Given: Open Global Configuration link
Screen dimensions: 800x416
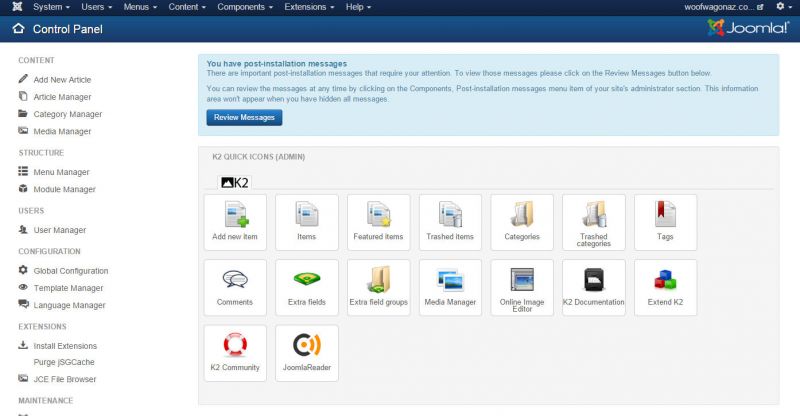Looking at the screenshot, I should 71,271.
